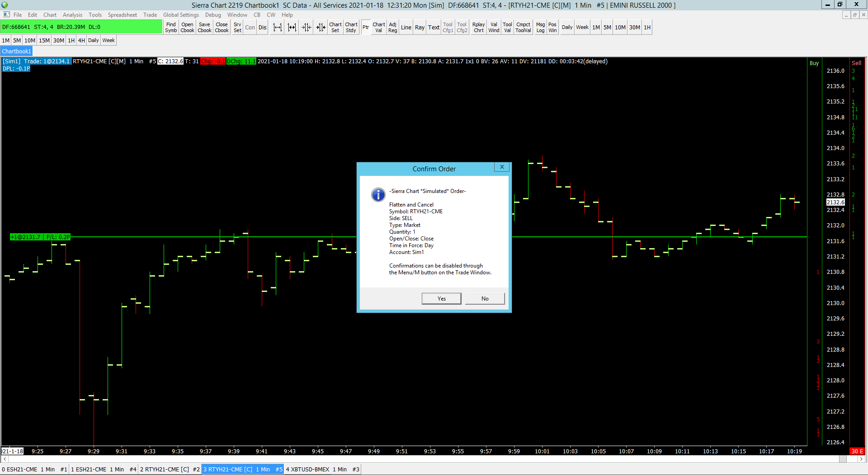The height and width of the screenshot is (475, 868).
Task: Open the Msg Log message log
Action: (541, 27)
